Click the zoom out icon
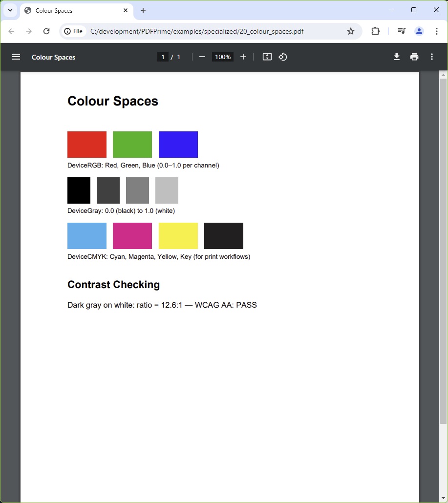 [x=202, y=57]
